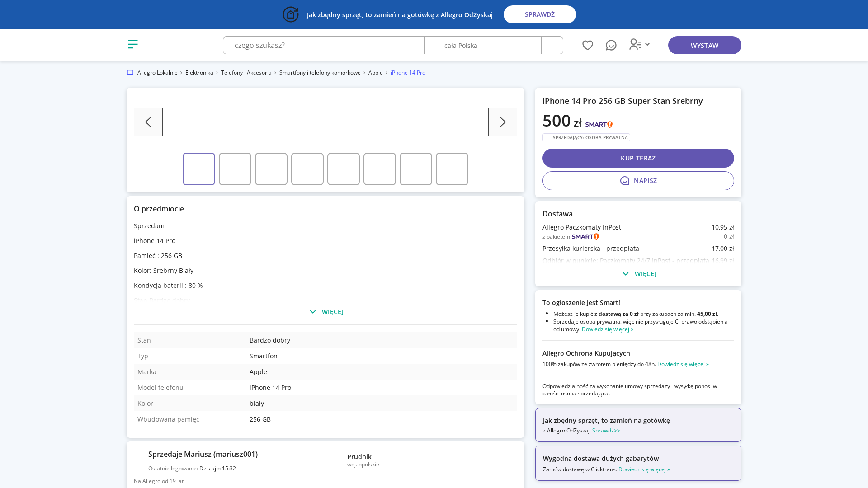Focus the 'czego szukasz?' search field
The image size is (868, 488).
click(324, 45)
